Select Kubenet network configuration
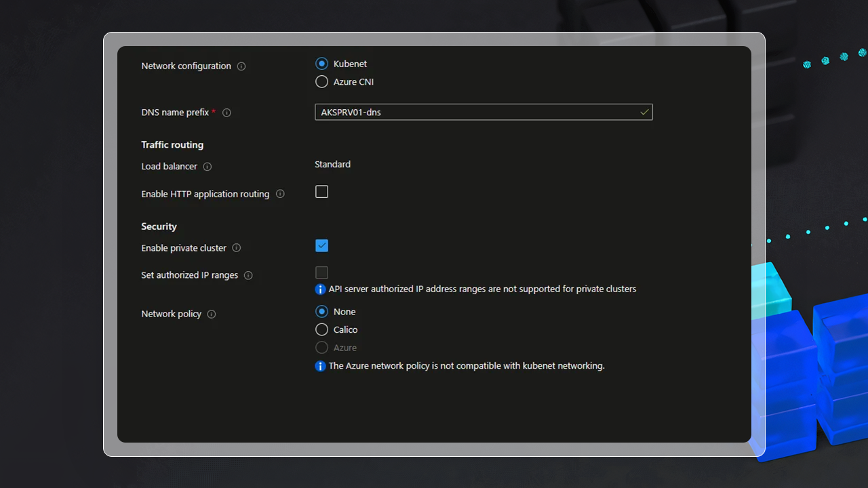 tap(322, 64)
